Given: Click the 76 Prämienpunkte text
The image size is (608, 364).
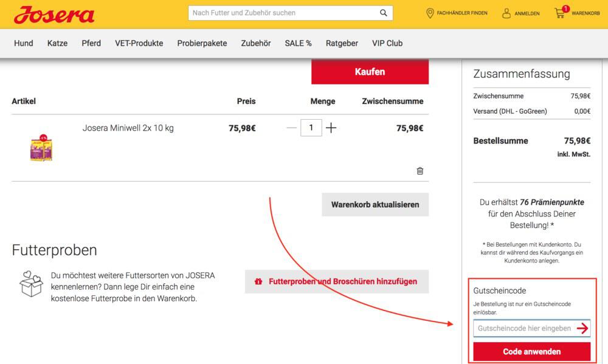Looking at the screenshot, I should pyautogui.click(x=552, y=202).
